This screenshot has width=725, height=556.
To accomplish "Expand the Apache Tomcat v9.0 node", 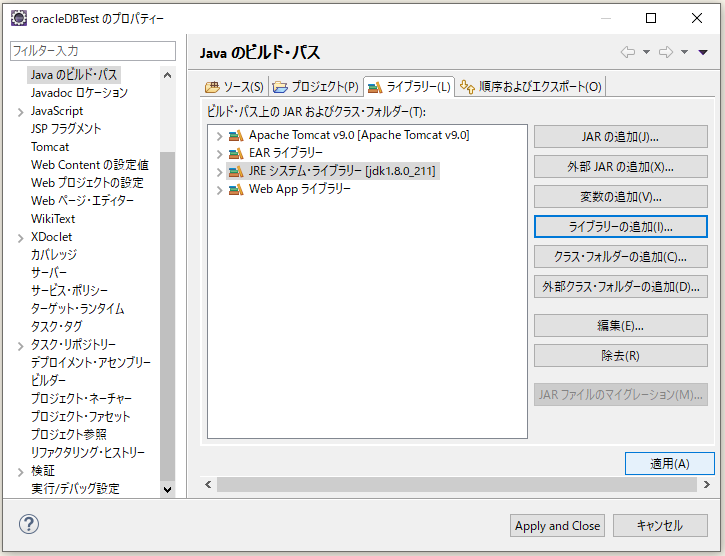I will point(220,136).
